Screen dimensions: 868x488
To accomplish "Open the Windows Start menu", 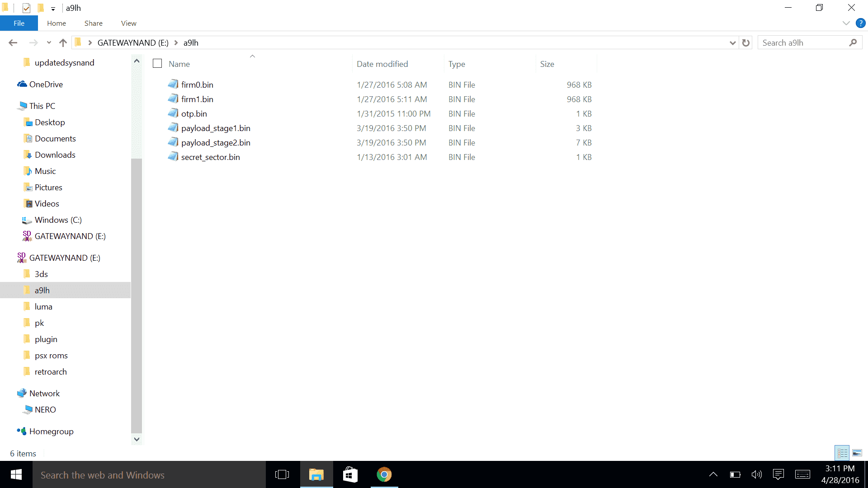I will click(16, 474).
